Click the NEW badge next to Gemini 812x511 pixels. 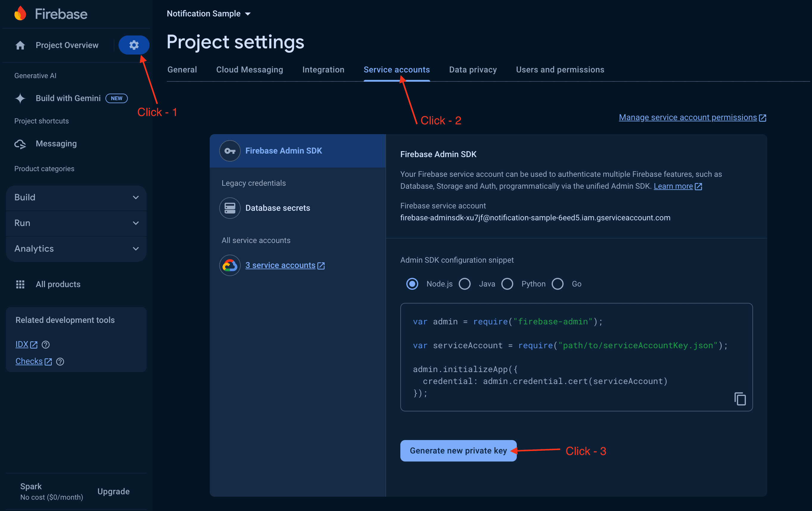pos(116,98)
